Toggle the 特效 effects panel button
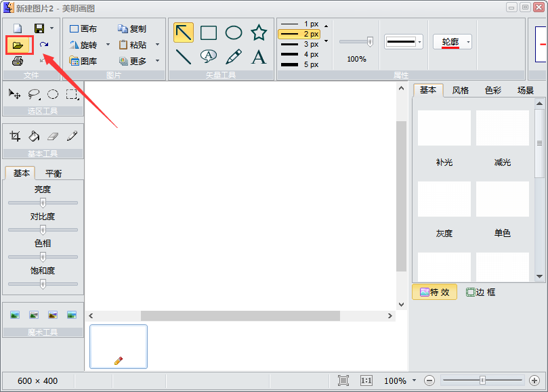This screenshot has height=392, width=548. [x=434, y=292]
